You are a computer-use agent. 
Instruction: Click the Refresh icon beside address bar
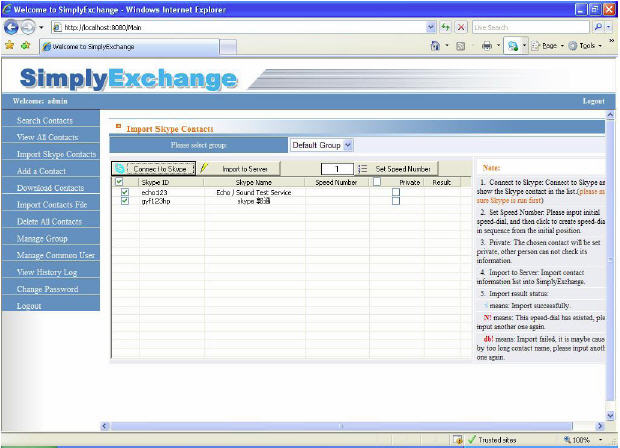(445, 27)
